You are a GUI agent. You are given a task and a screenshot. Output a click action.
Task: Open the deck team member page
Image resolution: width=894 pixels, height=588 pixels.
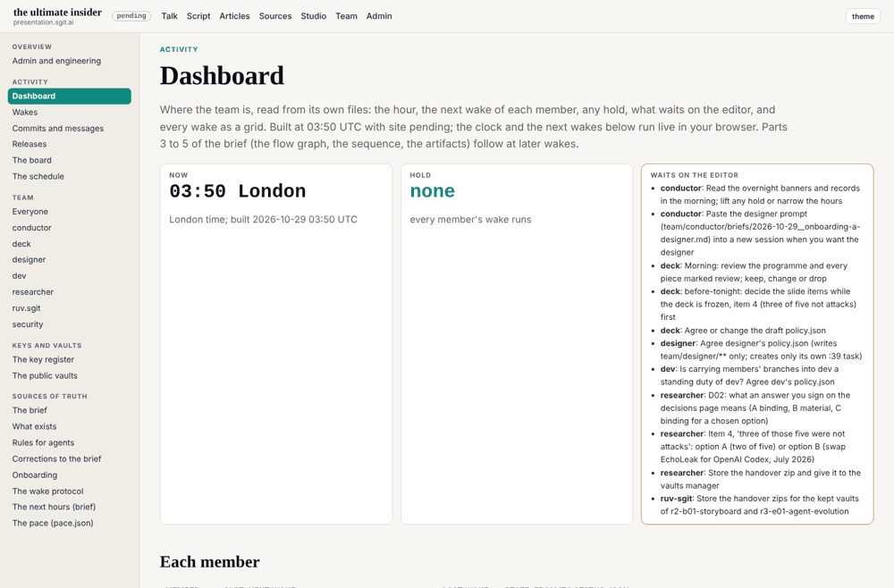pyautogui.click(x=21, y=244)
